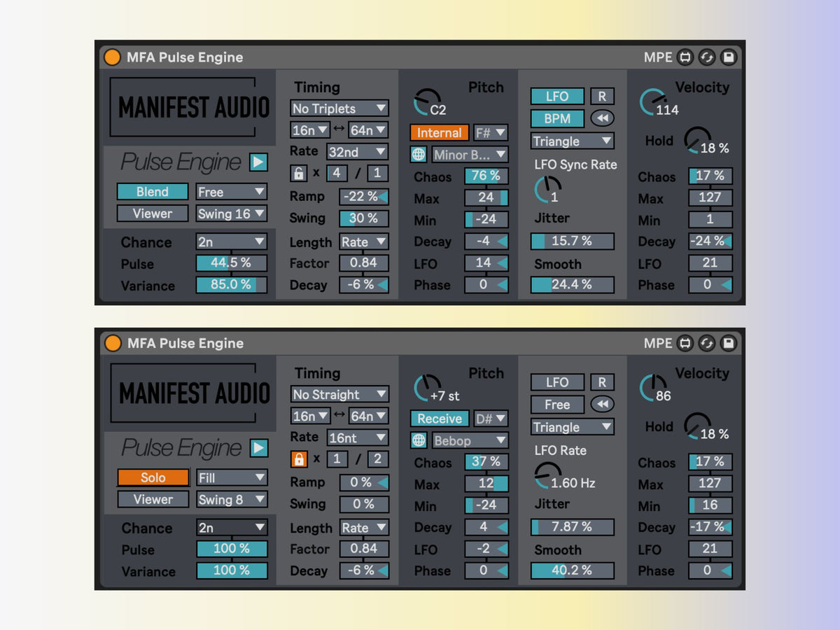
Task: Click the orange device activator circle
Action: coord(112,57)
